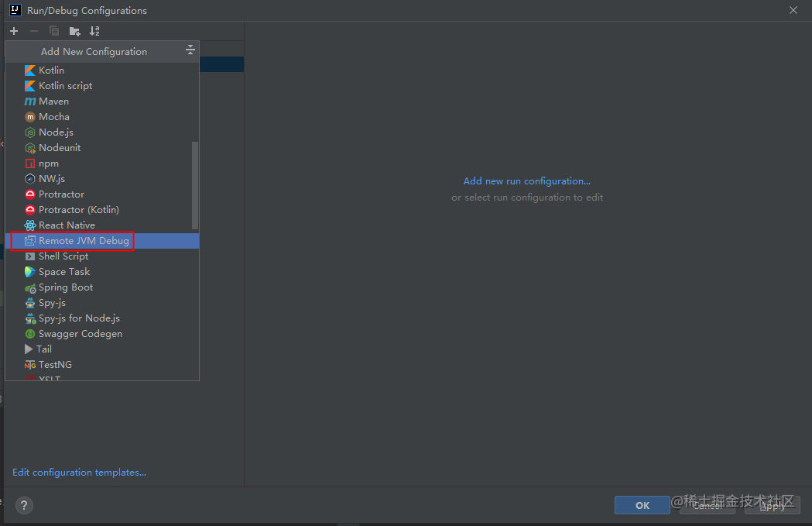This screenshot has width=812, height=526.
Task: Click the Spring Boot leaf icon
Action: pyautogui.click(x=30, y=288)
